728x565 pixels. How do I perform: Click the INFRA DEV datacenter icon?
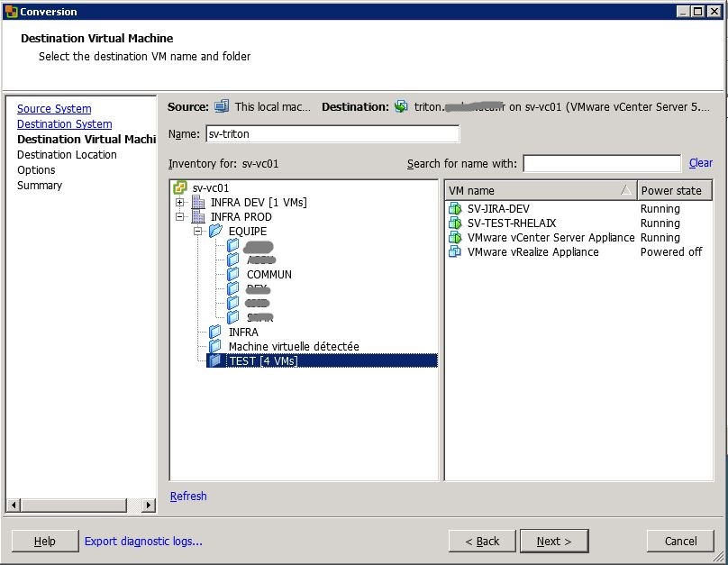tap(198, 203)
